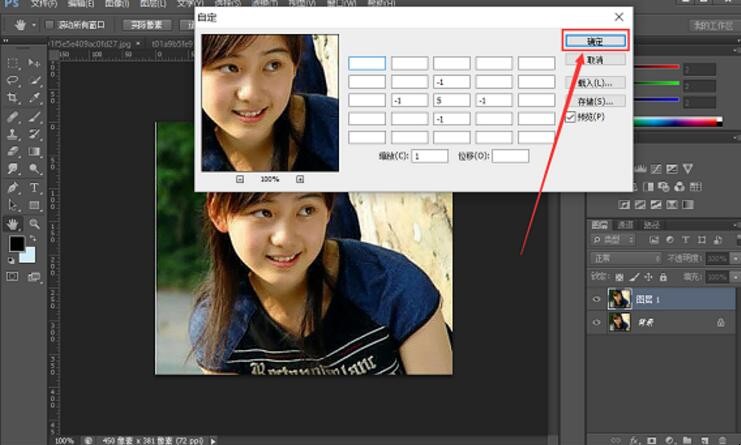
Task: Select the Horizontal Type tool
Action: click(x=34, y=188)
